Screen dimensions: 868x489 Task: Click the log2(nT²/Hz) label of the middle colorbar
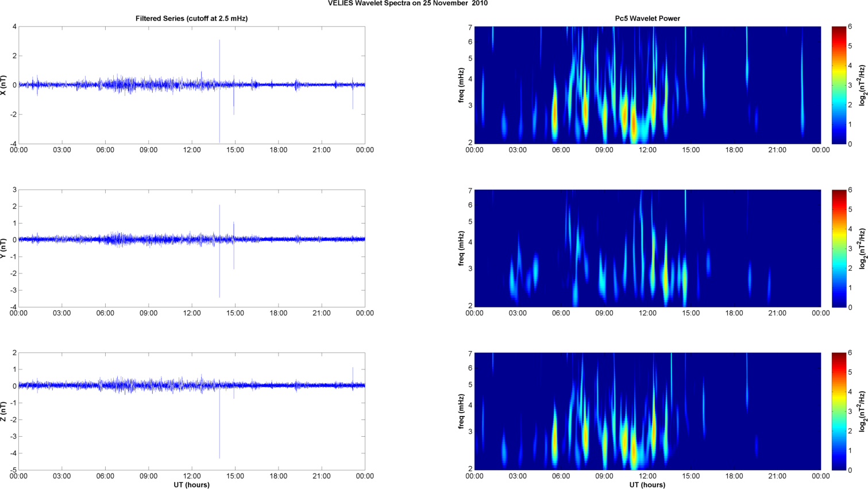pos(862,248)
